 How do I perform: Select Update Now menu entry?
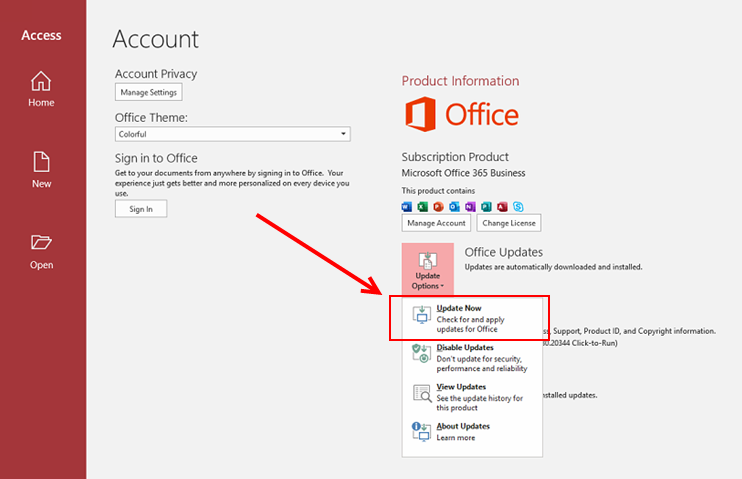click(472, 318)
